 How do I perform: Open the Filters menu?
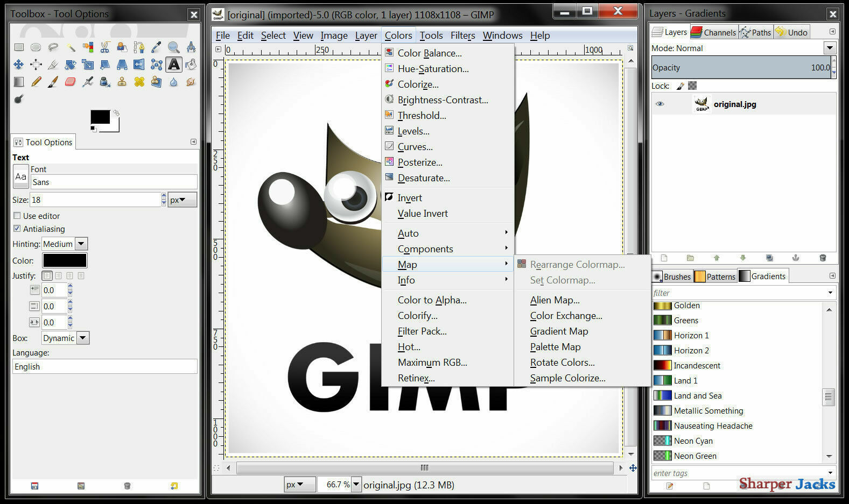[462, 36]
